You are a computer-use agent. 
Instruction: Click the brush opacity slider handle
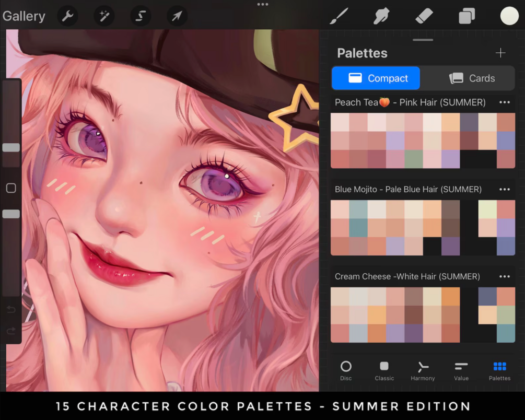pyautogui.click(x=11, y=214)
